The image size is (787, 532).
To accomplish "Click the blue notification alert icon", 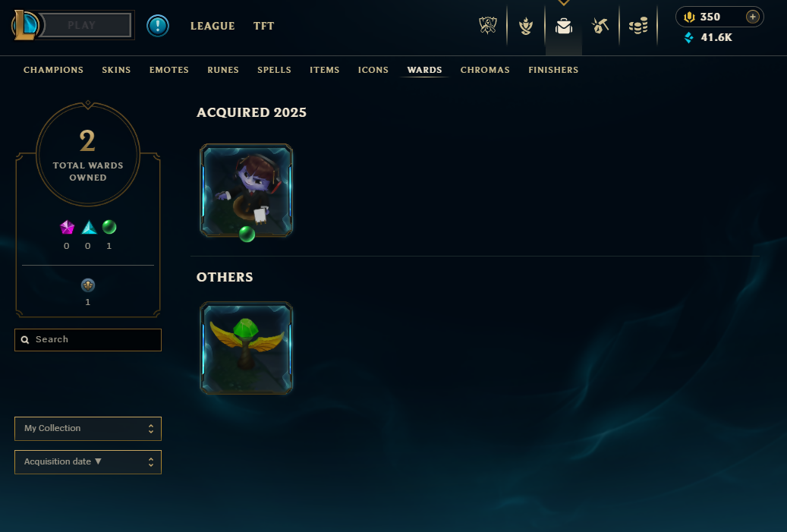I will click(158, 26).
